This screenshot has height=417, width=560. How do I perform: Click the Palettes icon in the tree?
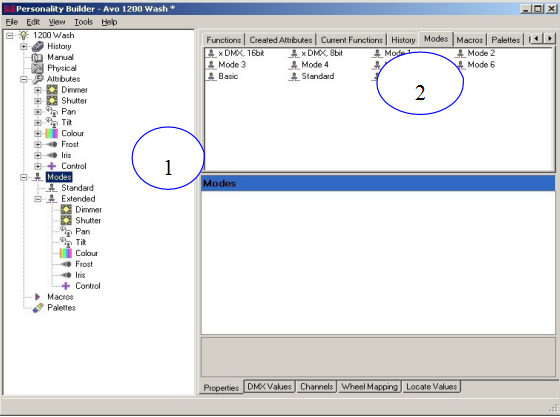(38, 308)
